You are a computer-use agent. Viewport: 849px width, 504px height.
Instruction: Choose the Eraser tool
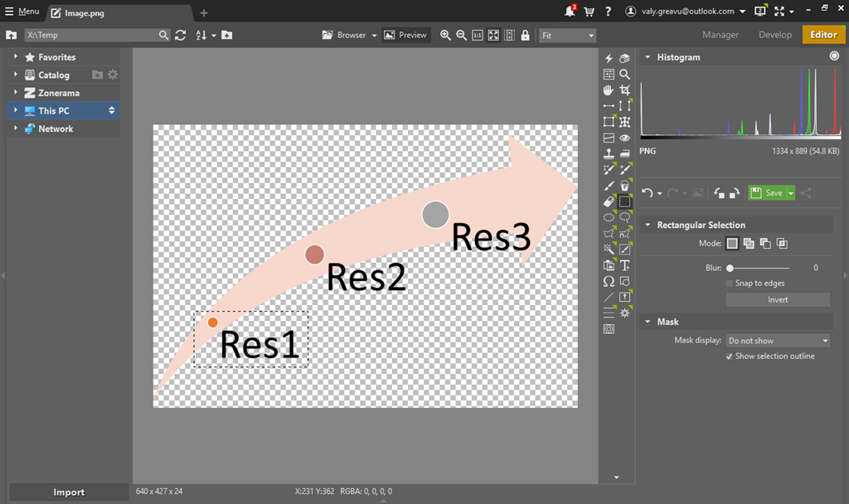pyautogui.click(x=609, y=201)
